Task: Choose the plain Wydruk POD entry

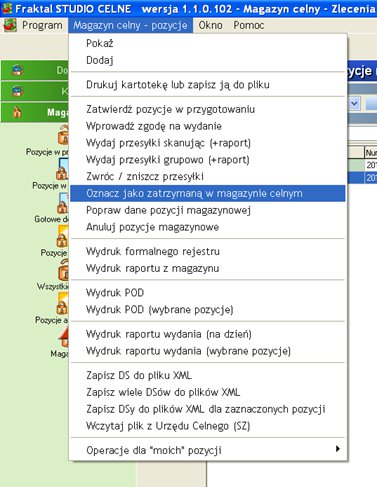Action: click(207, 293)
